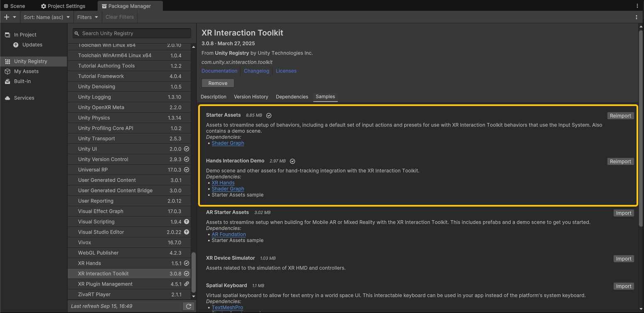The image size is (644, 313).
Task: Select the Unity Logging package
Action: [x=130, y=97]
